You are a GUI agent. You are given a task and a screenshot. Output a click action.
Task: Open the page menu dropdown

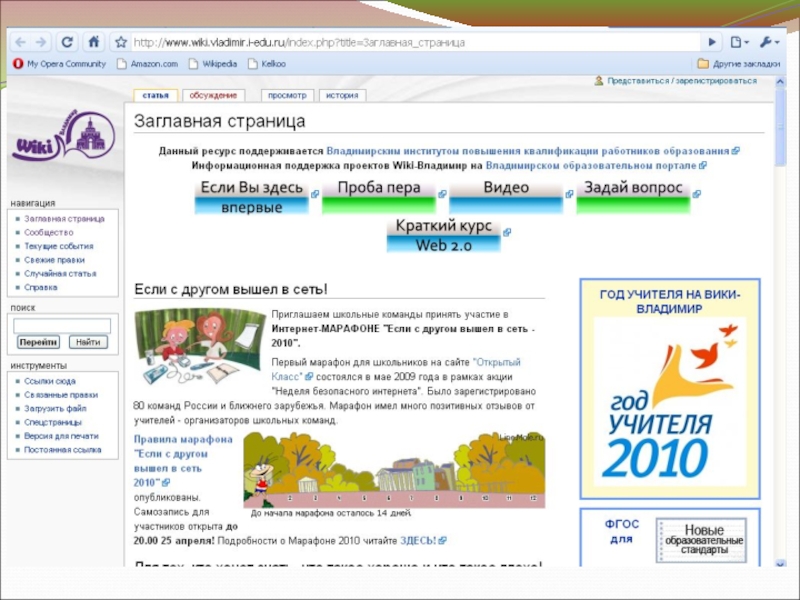click(x=739, y=43)
